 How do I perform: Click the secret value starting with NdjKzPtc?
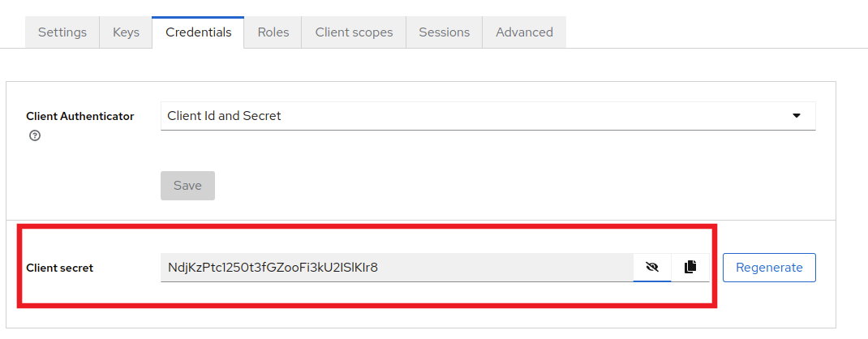(273, 268)
